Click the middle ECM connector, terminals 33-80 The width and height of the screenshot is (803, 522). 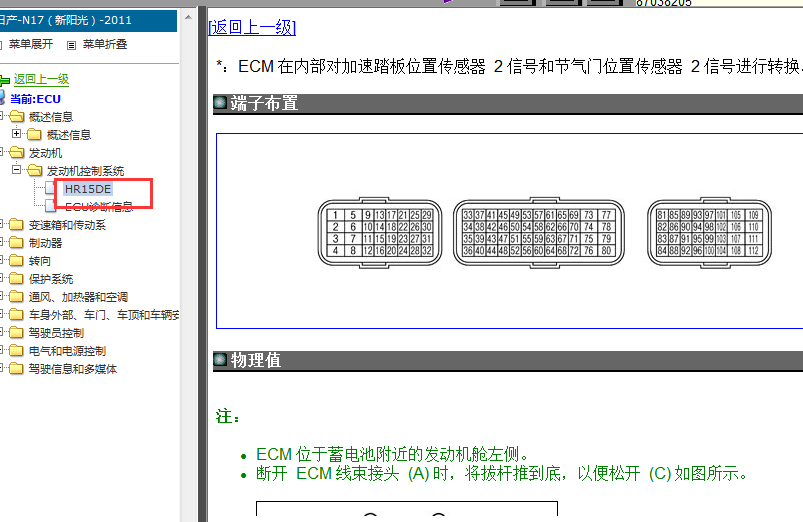(x=539, y=233)
